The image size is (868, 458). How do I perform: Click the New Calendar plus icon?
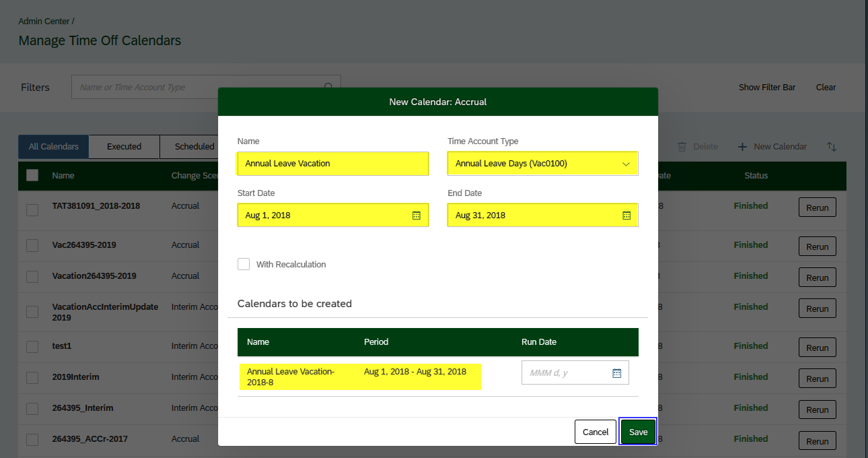coord(743,147)
